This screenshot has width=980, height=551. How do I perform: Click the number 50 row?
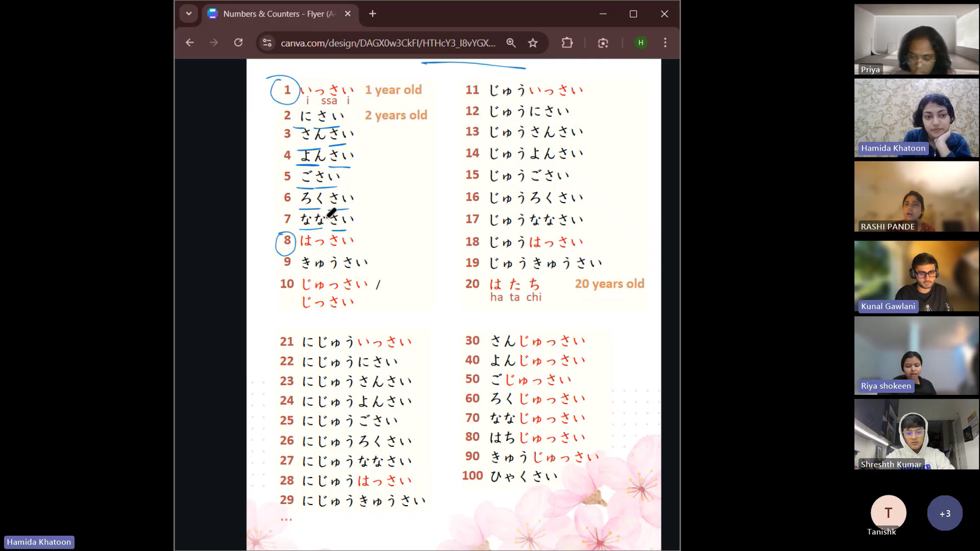click(x=518, y=379)
